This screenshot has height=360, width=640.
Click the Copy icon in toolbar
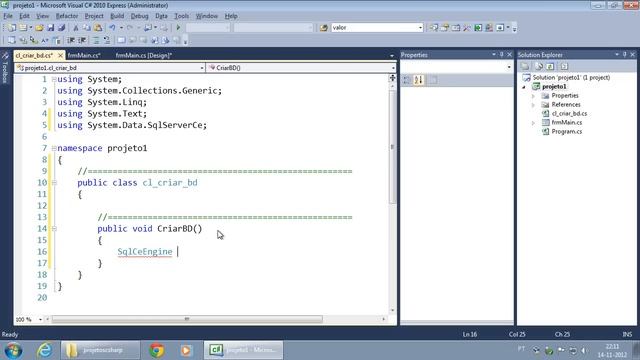(87, 28)
